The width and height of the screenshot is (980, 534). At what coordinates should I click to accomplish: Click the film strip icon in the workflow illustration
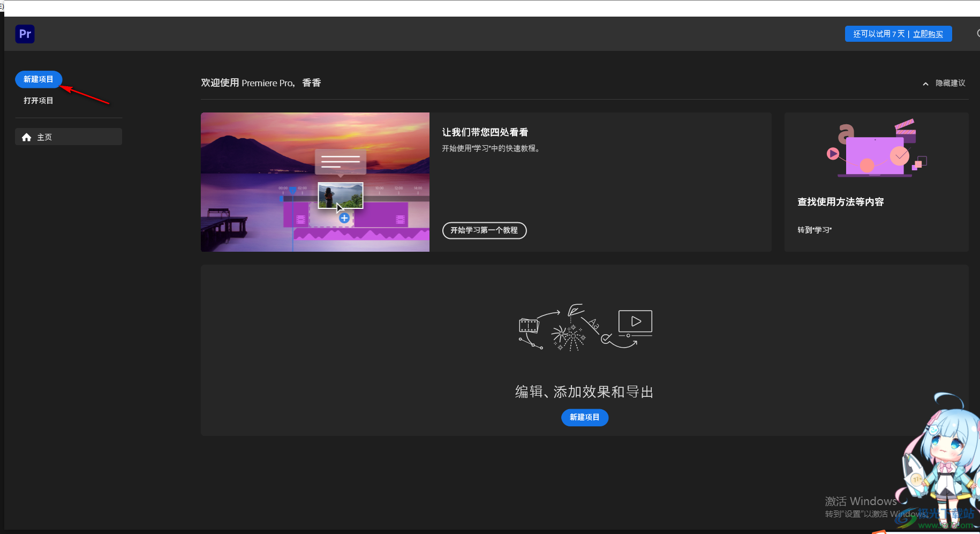(529, 325)
